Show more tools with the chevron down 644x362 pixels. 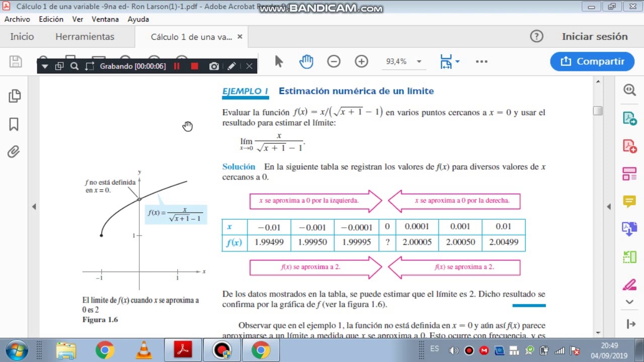click(x=629, y=302)
